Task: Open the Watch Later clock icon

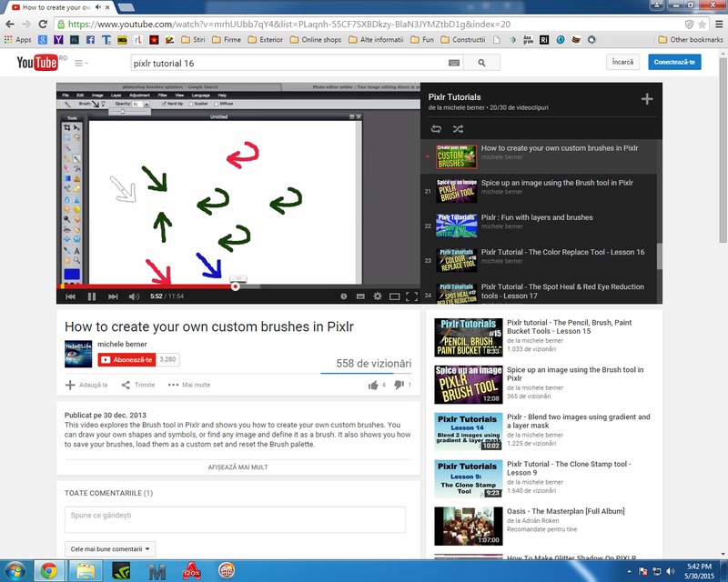Action: pos(344,296)
